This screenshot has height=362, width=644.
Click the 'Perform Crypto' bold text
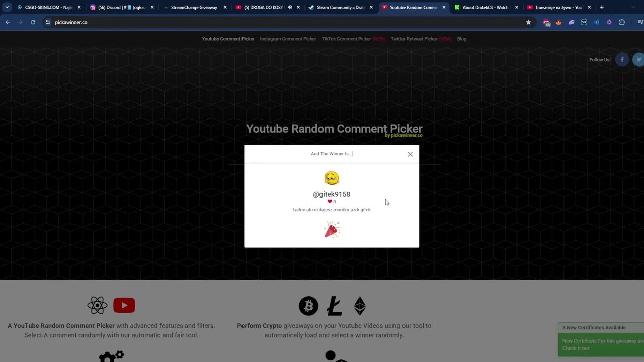point(260,326)
